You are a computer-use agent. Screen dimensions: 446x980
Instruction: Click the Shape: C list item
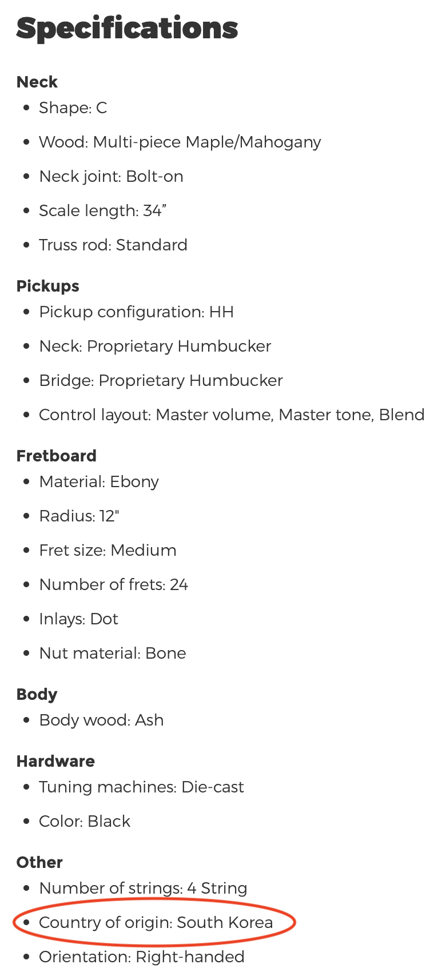[x=73, y=108]
